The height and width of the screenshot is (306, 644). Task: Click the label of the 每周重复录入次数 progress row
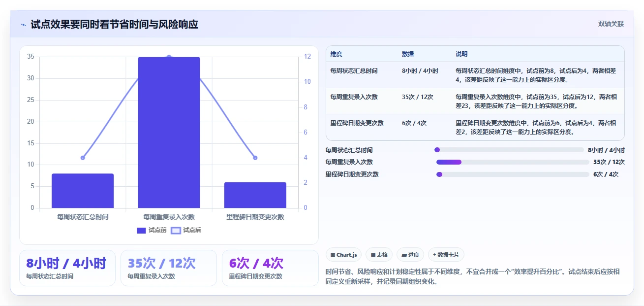(x=349, y=162)
